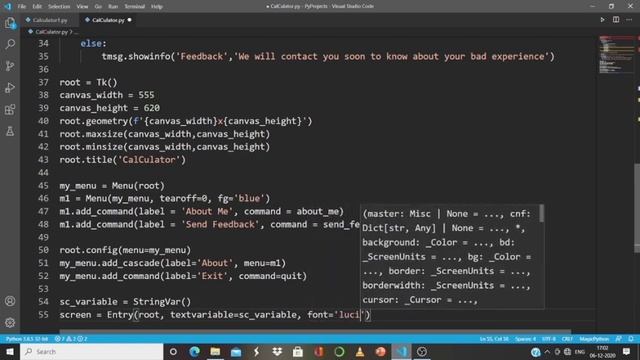The width and height of the screenshot is (640, 360).
Task: Open the View menu
Action: click(82, 6)
